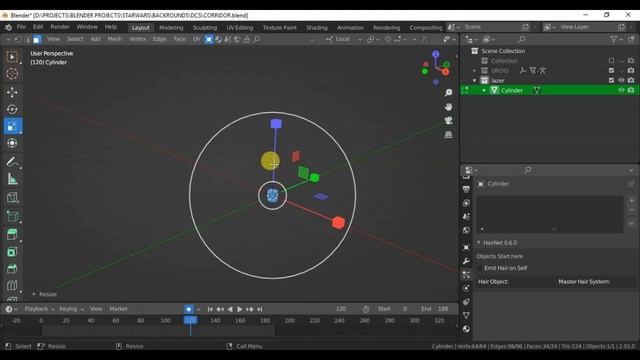The height and width of the screenshot is (360, 640).
Task: Expand the Resize operator panel
Action: [x=34, y=294]
